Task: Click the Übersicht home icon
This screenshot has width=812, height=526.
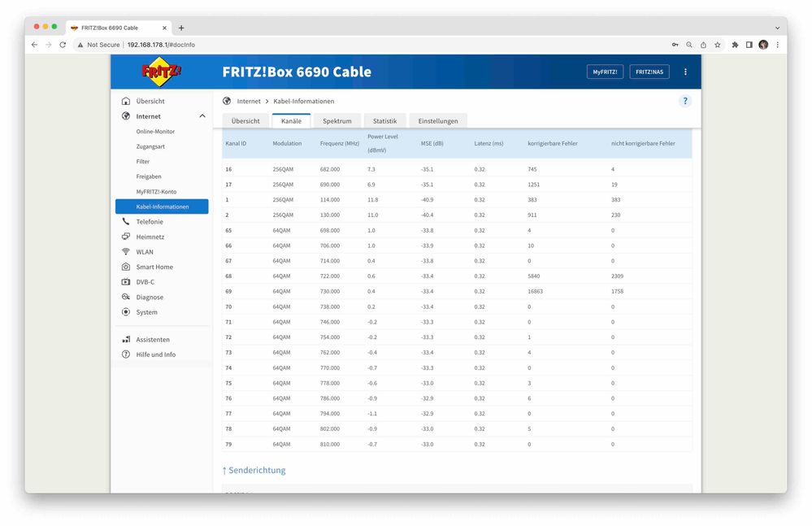Action: point(126,100)
